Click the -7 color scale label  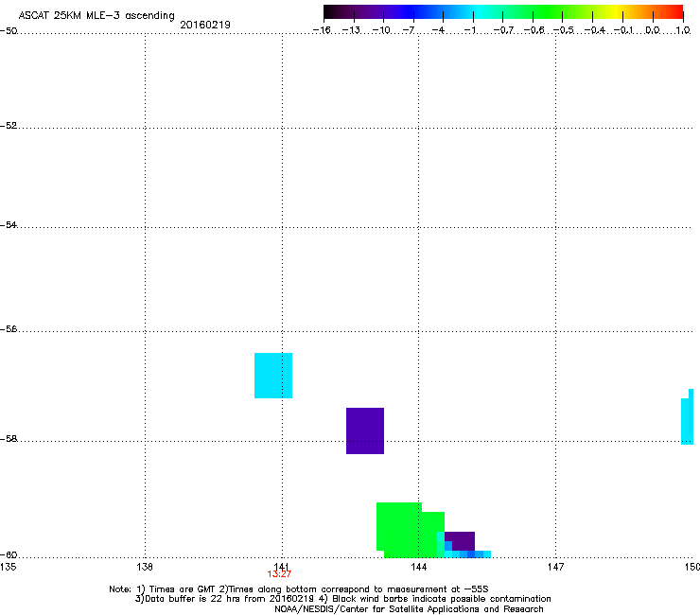tap(409, 30)
